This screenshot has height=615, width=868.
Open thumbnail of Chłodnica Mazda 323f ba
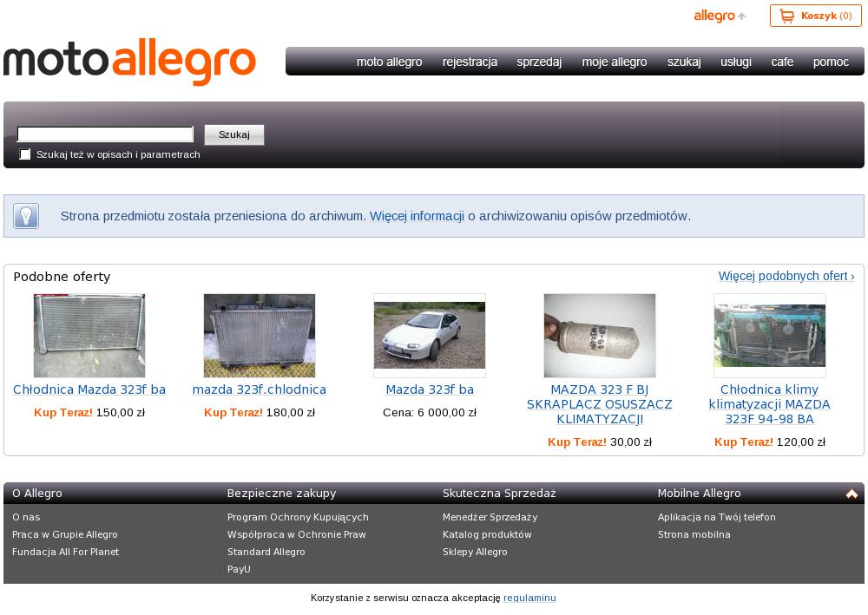click(89, 335)
